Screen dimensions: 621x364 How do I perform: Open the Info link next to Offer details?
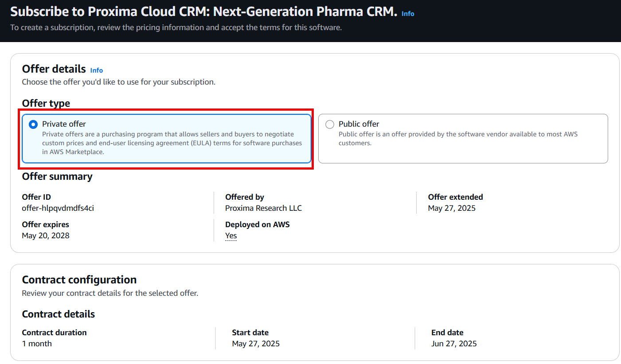[x=96, y=70]
